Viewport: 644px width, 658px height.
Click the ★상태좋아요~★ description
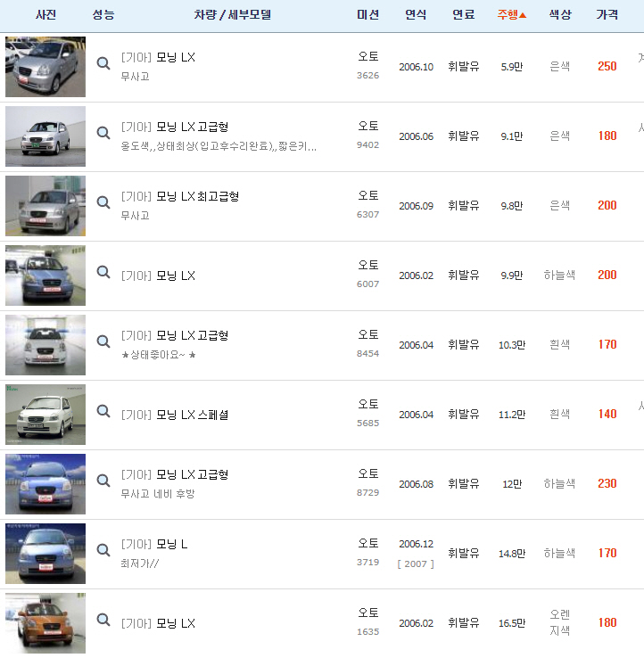pyautogui.click(x=158, y=355)
